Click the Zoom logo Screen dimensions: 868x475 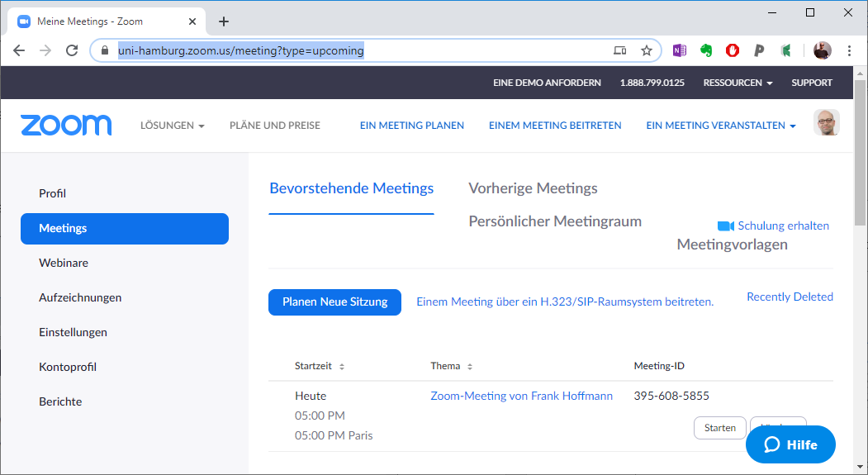point(66,125)
